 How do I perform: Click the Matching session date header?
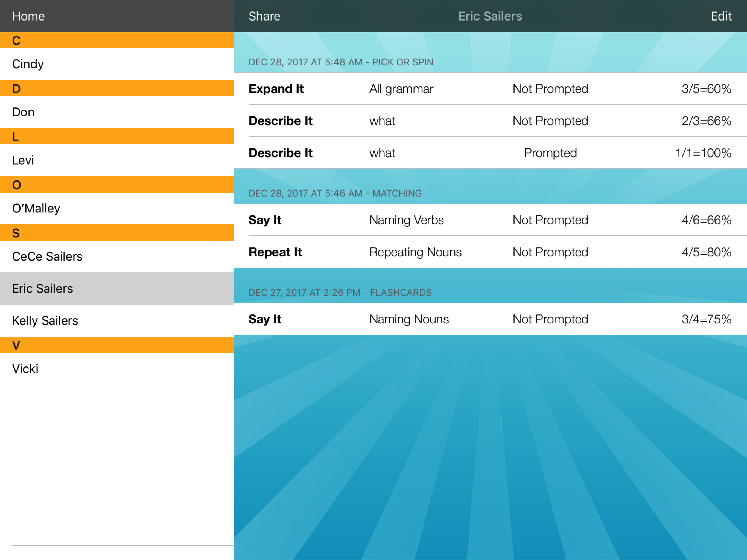335,193
